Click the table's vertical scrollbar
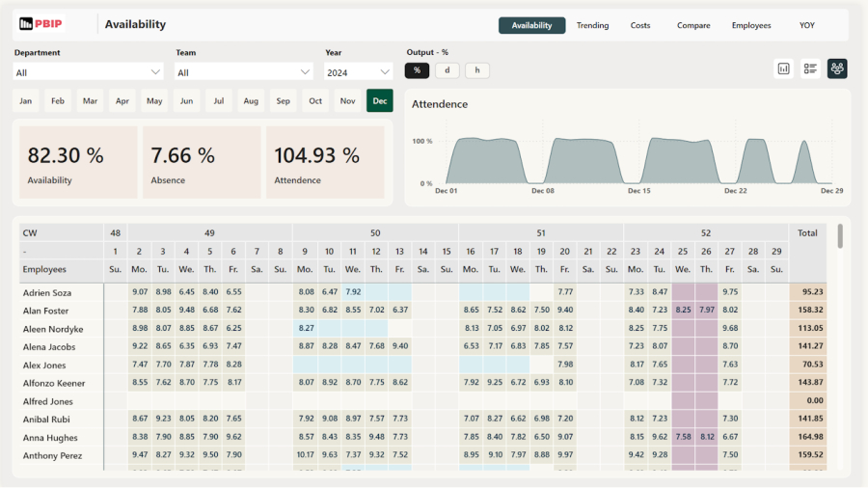This screenshot has width=868, height=488. [840, 237]
